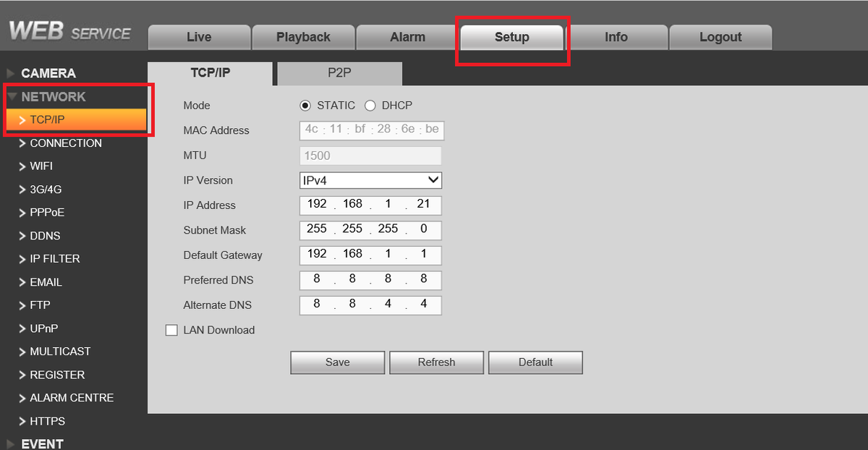
Task: Open the UPnP settings
Action: (x=42, y=328)
